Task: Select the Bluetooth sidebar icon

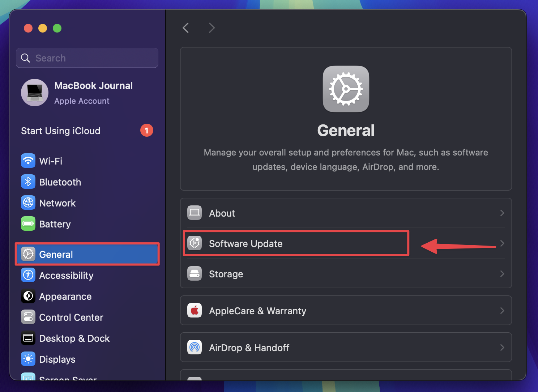Action: 28,182
